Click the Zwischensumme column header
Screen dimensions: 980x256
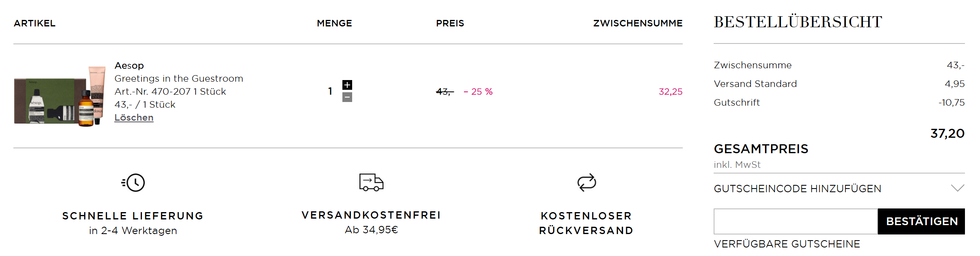pos(638,23)
